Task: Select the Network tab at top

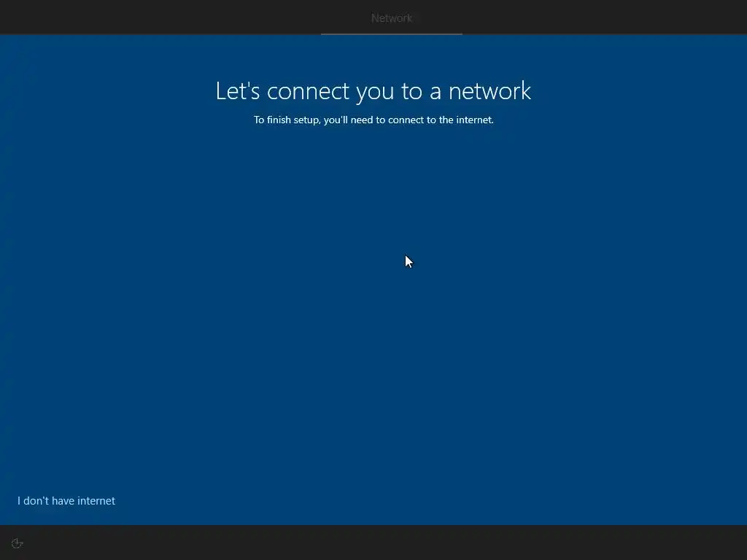Action: [x=392, y=18]
